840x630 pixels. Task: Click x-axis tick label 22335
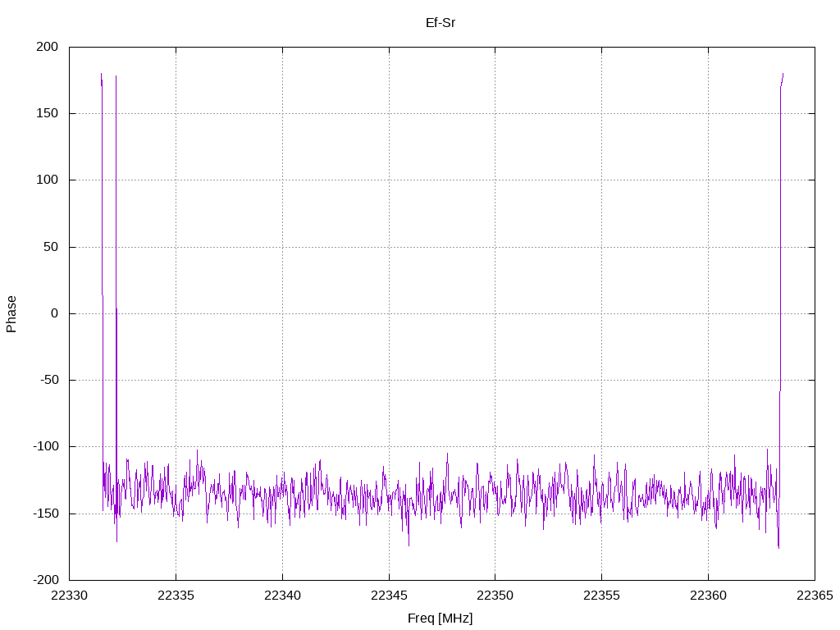coord(176,596)
